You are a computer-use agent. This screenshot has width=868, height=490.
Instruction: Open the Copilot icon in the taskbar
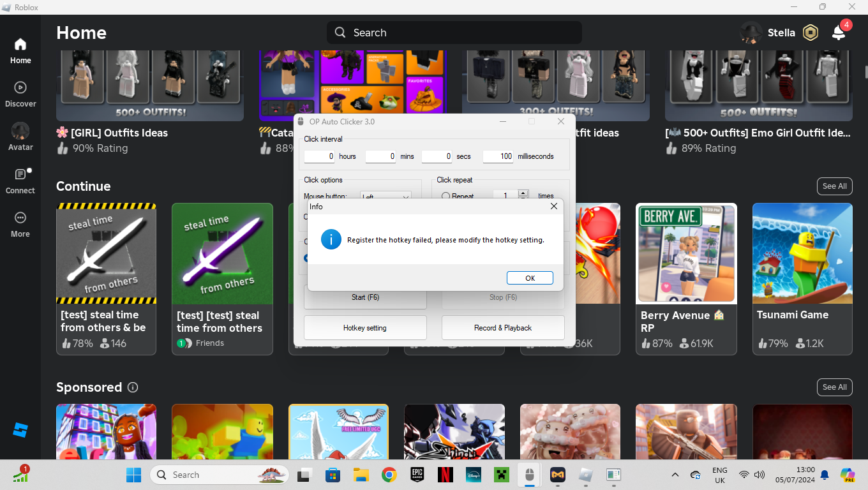click(x=848, y=475)
